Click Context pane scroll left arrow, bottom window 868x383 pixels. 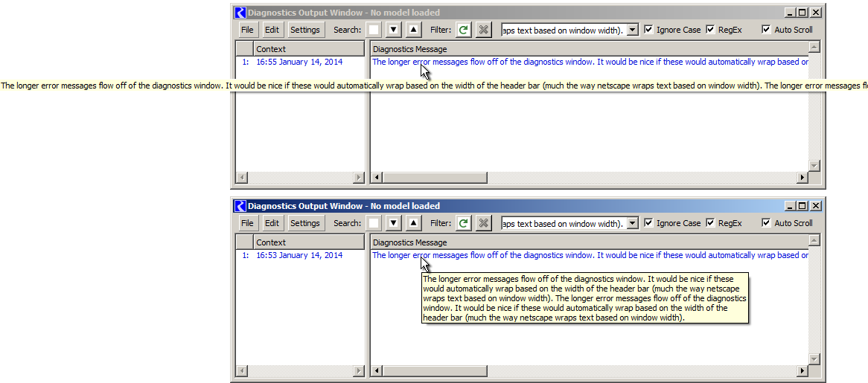coord(242,371)
